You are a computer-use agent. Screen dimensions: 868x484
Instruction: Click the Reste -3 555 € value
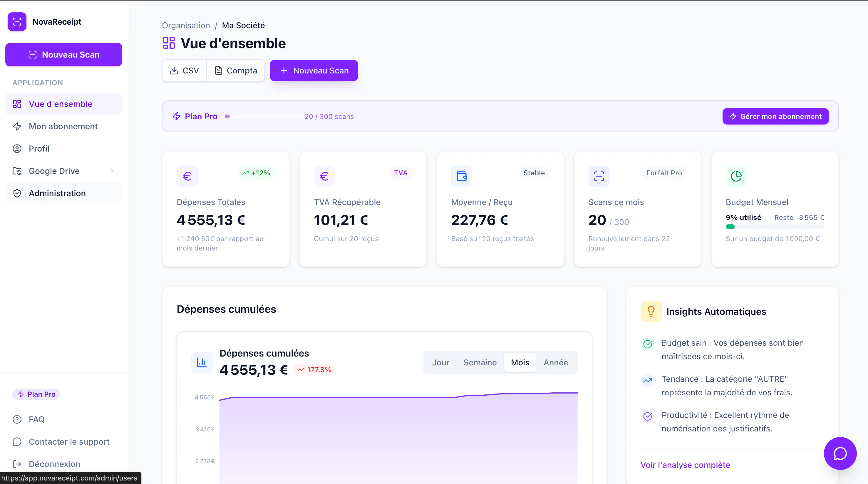tap(799, 218)
